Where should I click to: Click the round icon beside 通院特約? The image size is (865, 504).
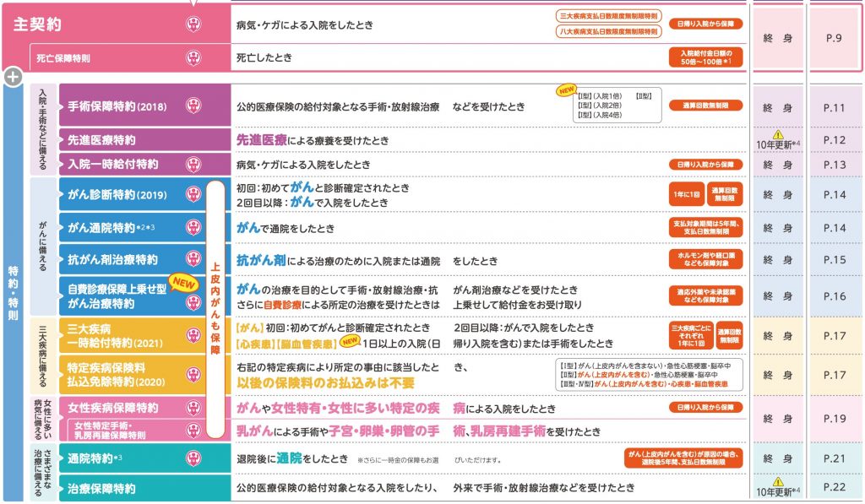193,459
